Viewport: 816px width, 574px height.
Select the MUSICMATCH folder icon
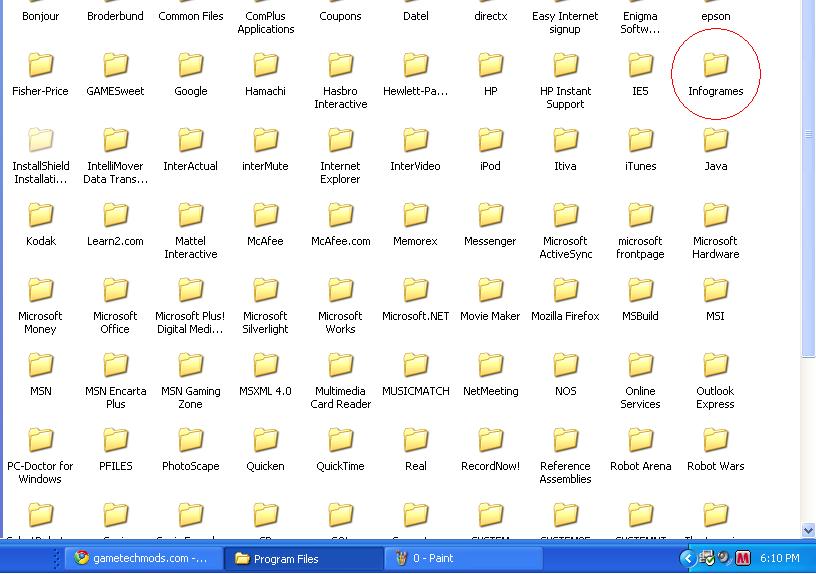tap(415, 365)
